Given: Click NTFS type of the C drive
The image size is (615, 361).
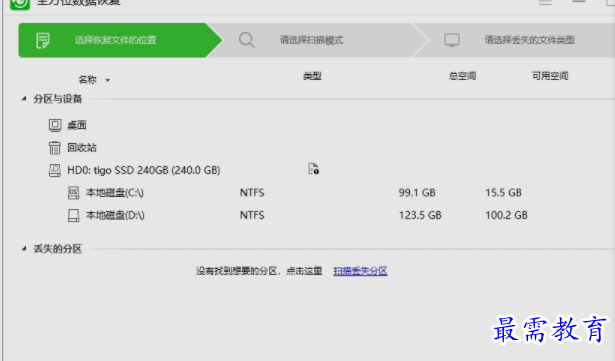Looking at the screenshot, I should 252,193.
